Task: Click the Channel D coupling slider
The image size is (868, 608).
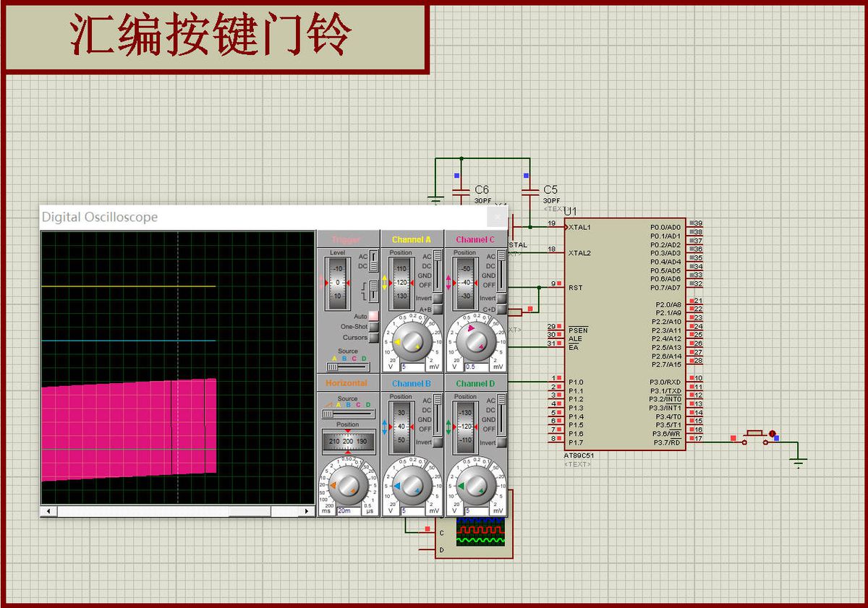Action: [501, 415]
